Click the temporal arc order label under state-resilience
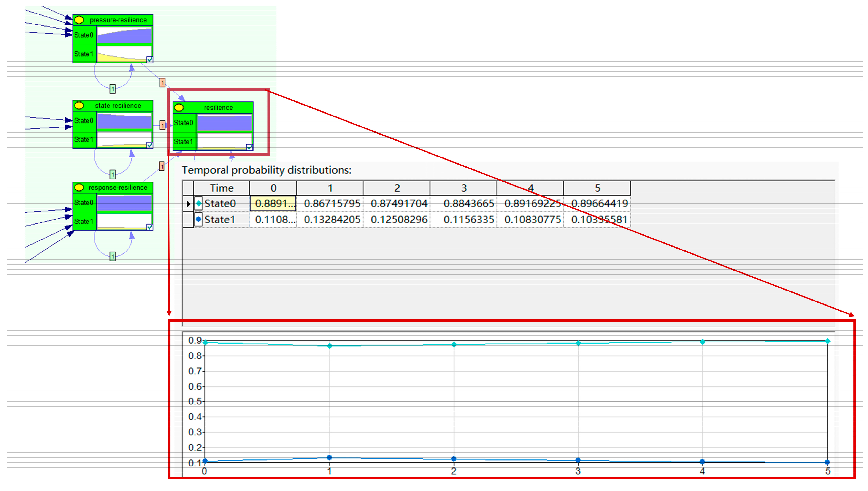The width and height of the screenshot is (868, 491). tap(113, 174)
